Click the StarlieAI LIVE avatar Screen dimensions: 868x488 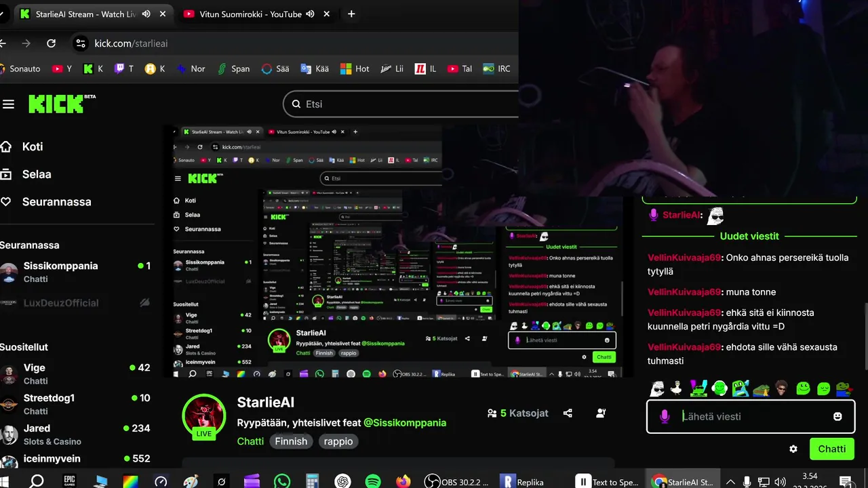[x=204, y=415]
